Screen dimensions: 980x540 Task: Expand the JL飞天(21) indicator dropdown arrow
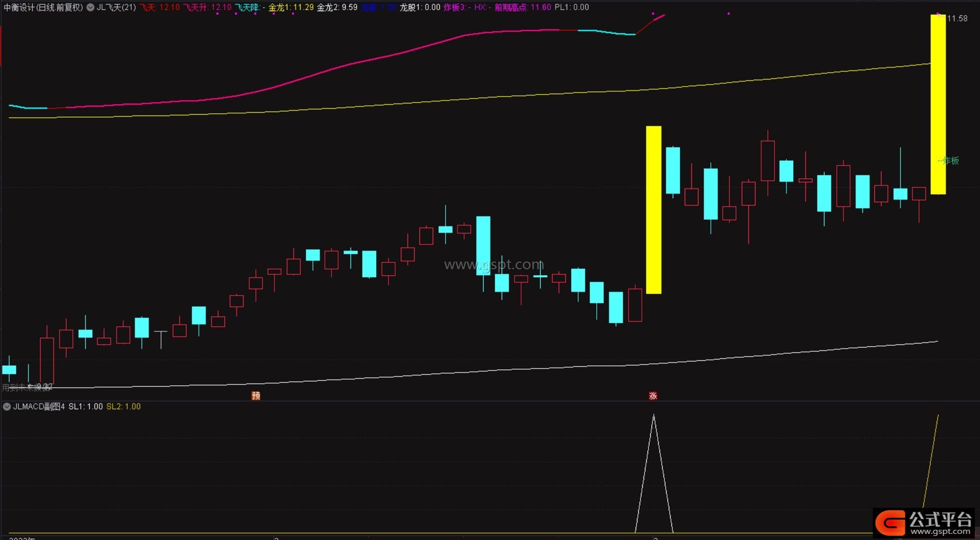click(90, 7)
